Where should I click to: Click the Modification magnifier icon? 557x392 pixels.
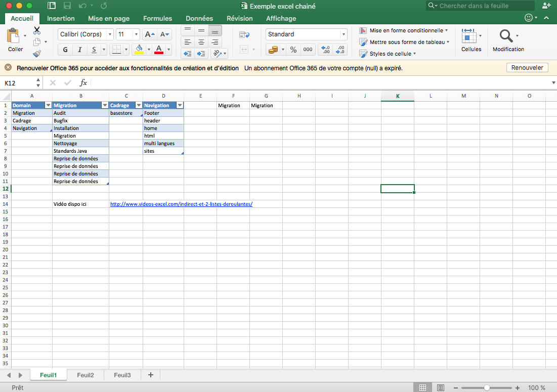(506, 36)
